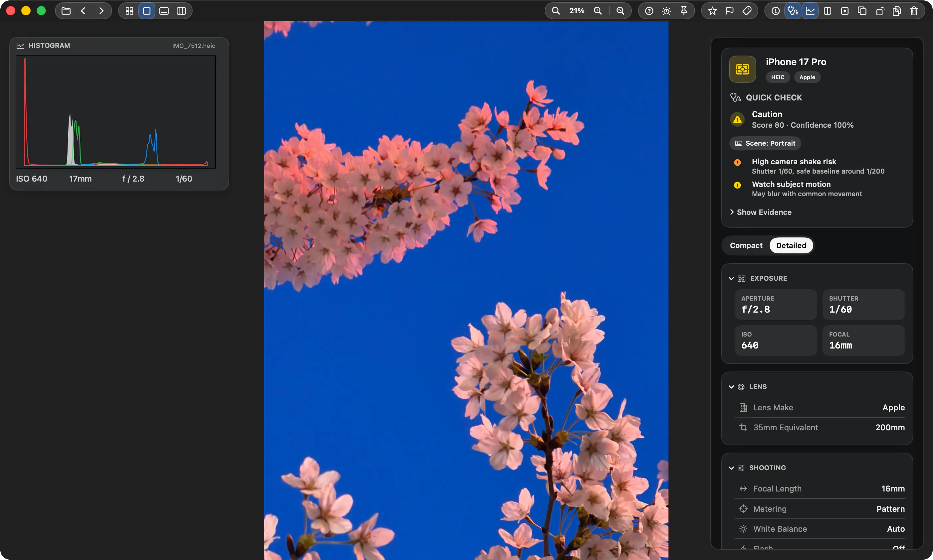The image size is (933, 560).
Task: Click the Scene: Portrait chip
Action: [765, 143]
